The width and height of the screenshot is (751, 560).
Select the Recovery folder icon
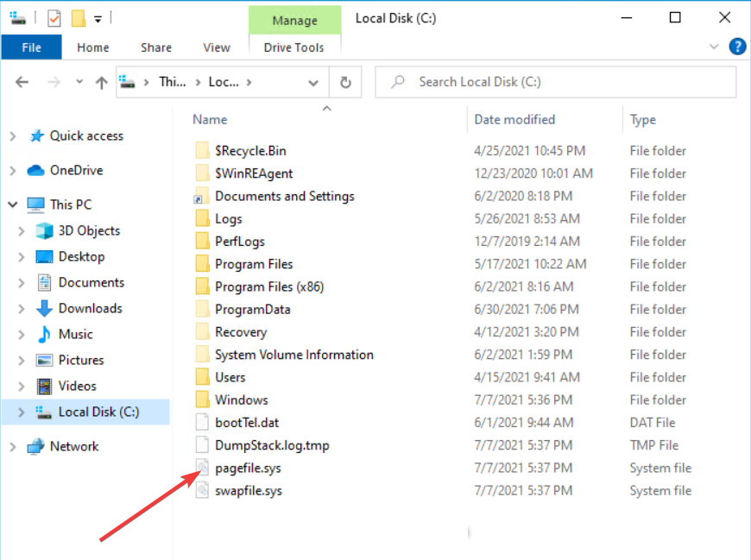(202, 331)
